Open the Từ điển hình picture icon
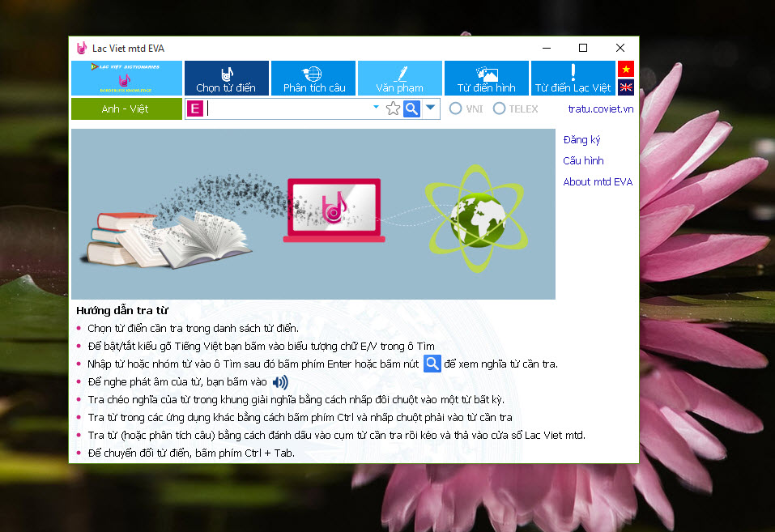This screenshot has height=532, width=775. 485,73
